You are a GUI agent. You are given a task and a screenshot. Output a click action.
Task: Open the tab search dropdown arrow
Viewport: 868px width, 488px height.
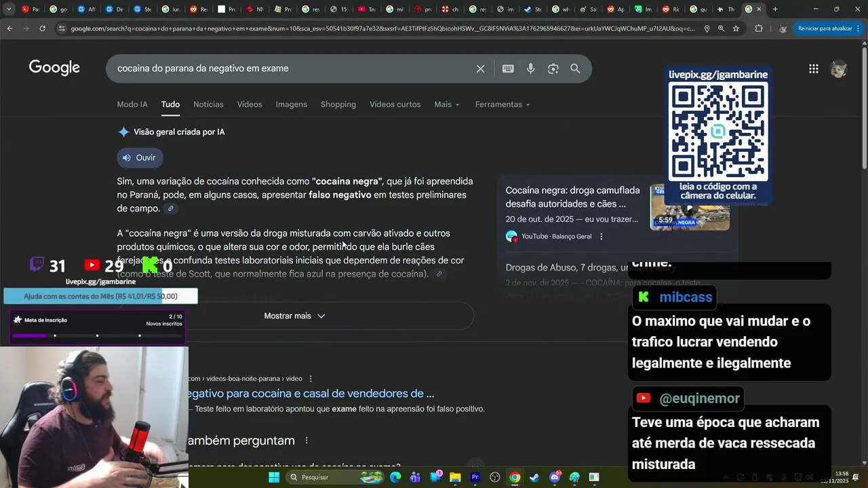click(9, 9)
